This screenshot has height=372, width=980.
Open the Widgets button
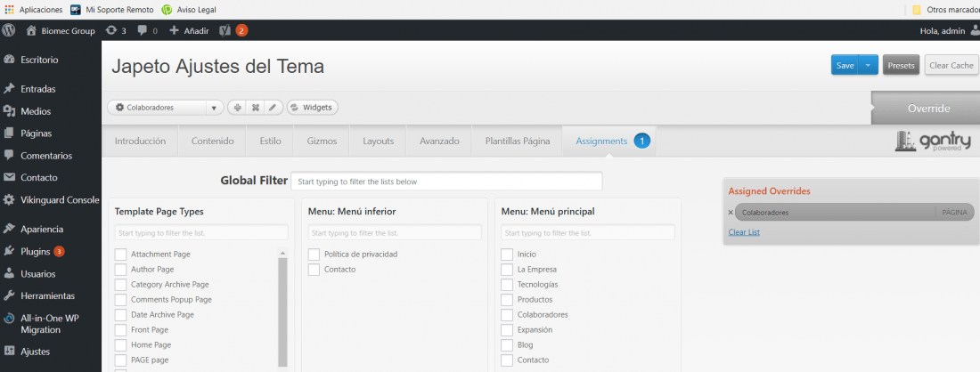pos(313,108)
